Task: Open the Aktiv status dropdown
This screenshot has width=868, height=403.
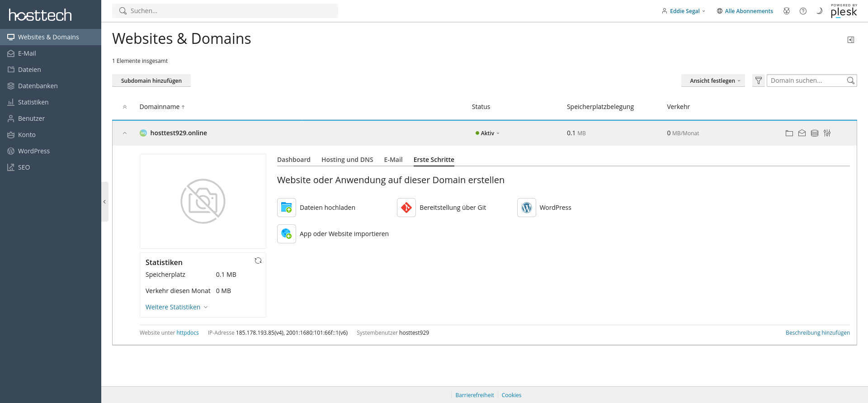Action: (x=487, y=133)
